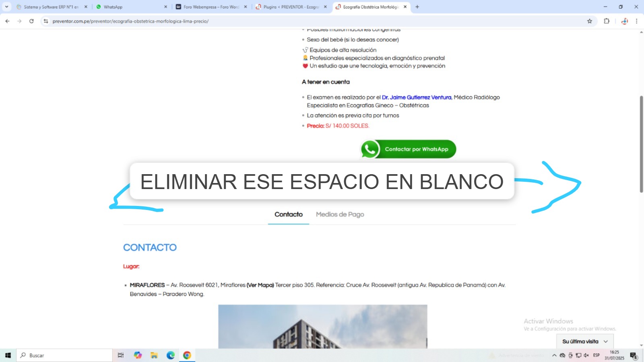Select the Medios de Pago tab
This screenshot has height=362, width=644.
[x=340, y=214]
